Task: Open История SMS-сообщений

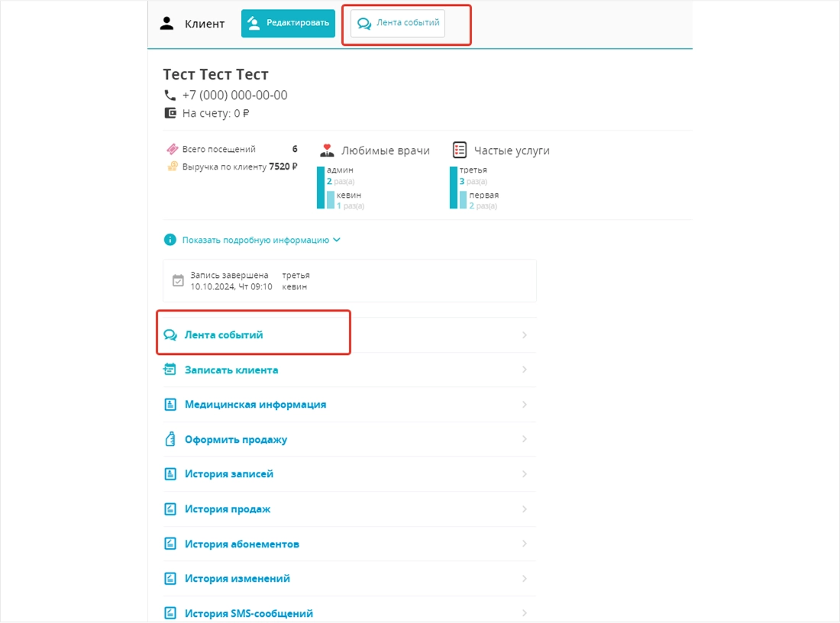Action: coord(349,609)
